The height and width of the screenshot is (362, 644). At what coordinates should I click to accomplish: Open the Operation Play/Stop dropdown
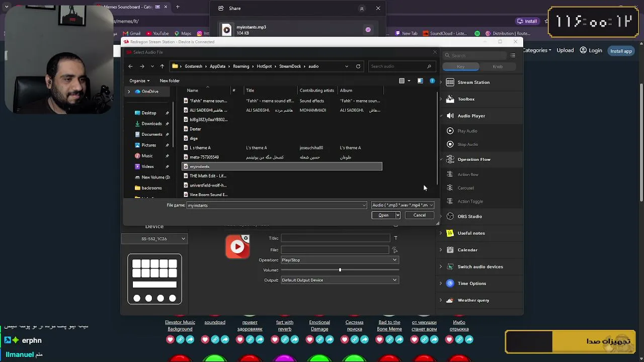(340, 260)
